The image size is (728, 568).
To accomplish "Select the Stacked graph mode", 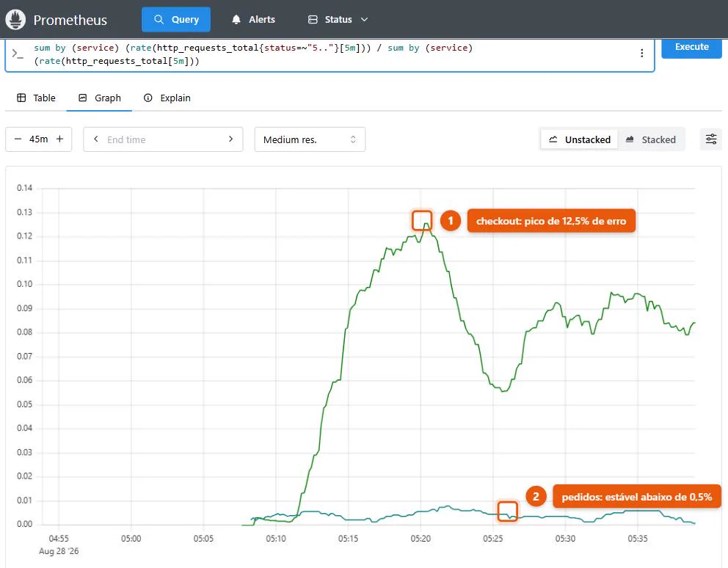I will point(650,139).
